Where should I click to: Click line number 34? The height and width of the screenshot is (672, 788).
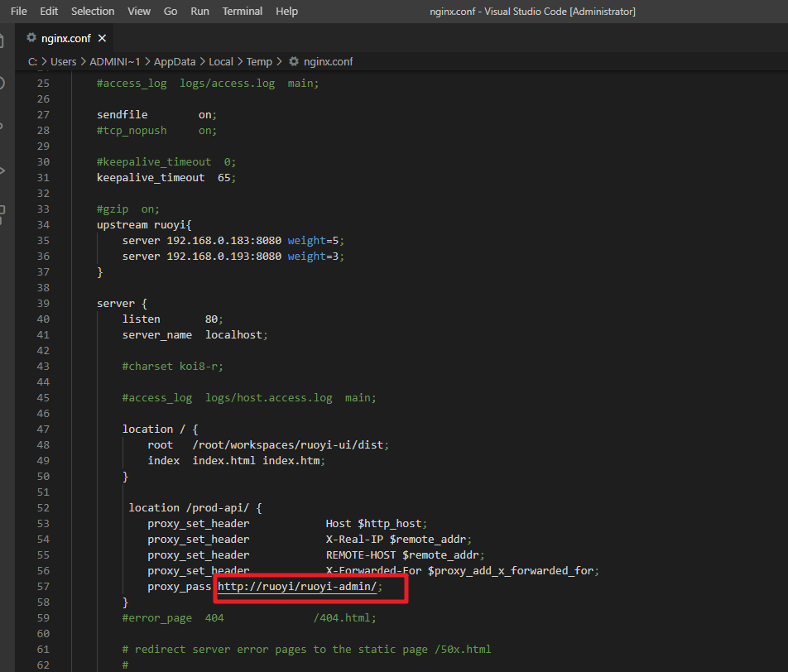[43, 224]
